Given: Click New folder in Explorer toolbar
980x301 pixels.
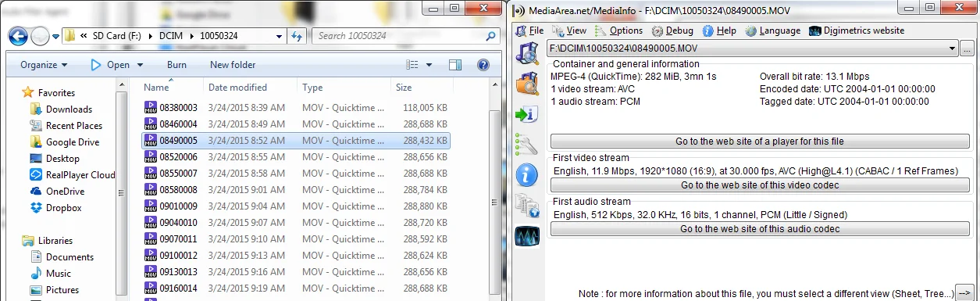Looking at the screenshot, I should 233,65.
